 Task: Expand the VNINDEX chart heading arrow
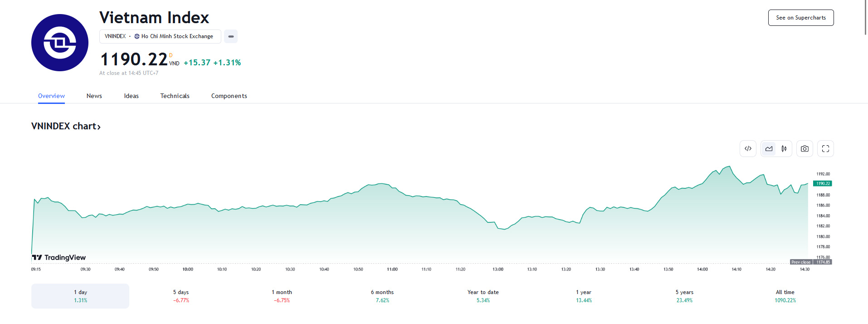[99, 127]
